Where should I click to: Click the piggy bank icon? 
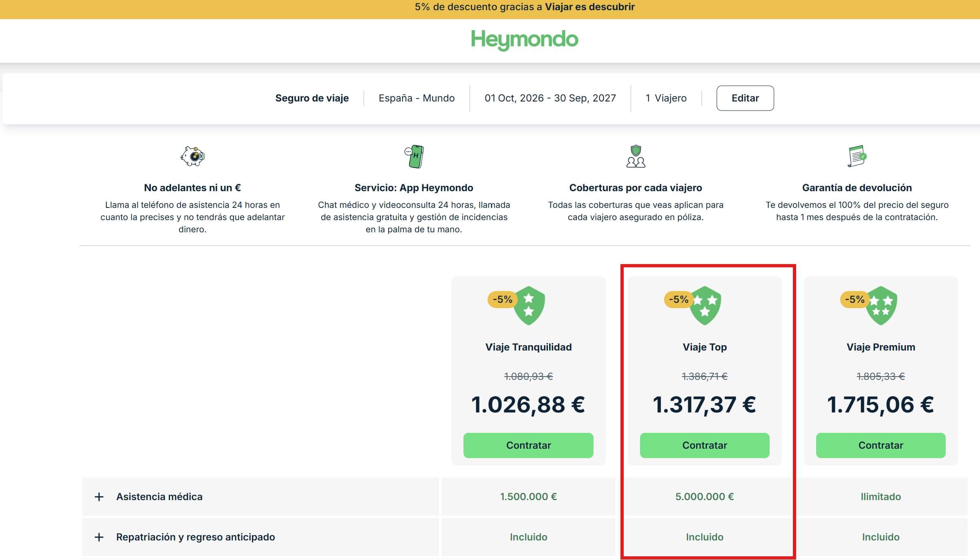tap(192, 156)
